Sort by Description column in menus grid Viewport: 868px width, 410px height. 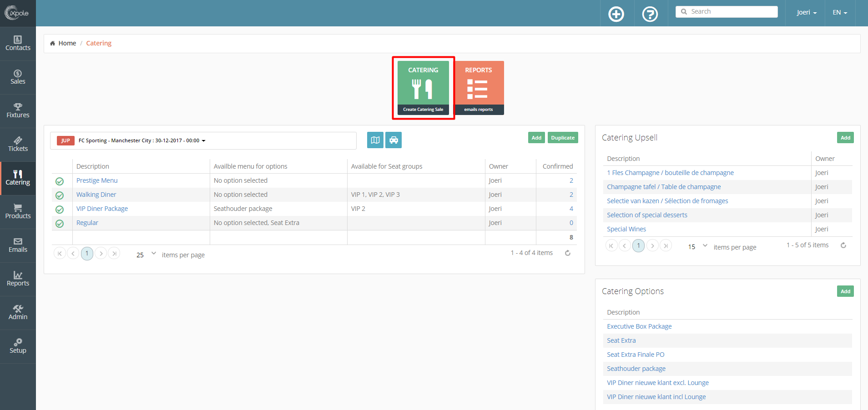tap(93, 166)
